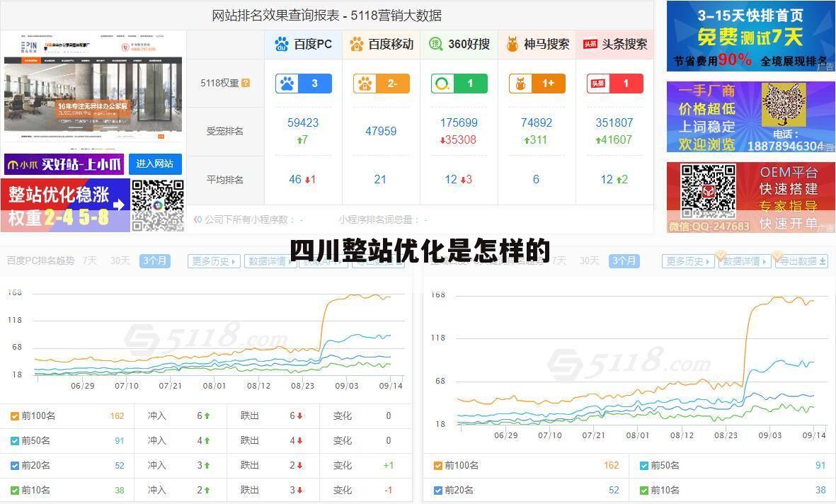Select 30天 range on right chart
Viewport: 836px width, 504px height.
589,260
